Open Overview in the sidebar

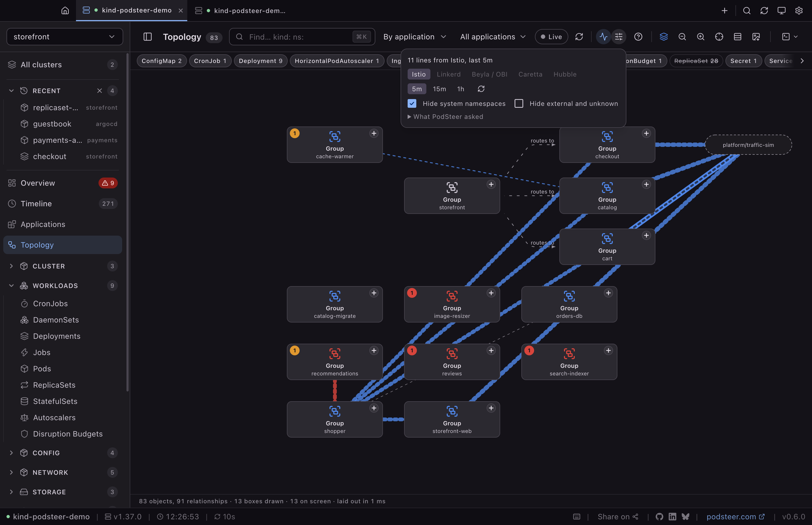point(63,183)
